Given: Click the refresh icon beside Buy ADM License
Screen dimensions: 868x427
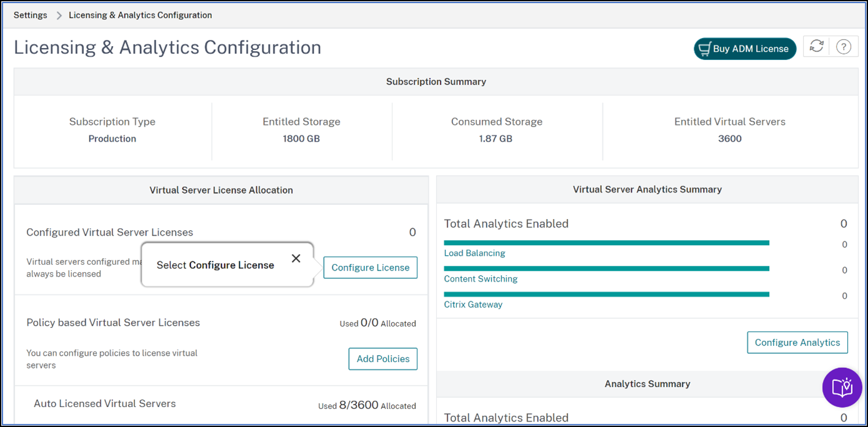Looking at the screenshot, I should click(x=816, y=46).
